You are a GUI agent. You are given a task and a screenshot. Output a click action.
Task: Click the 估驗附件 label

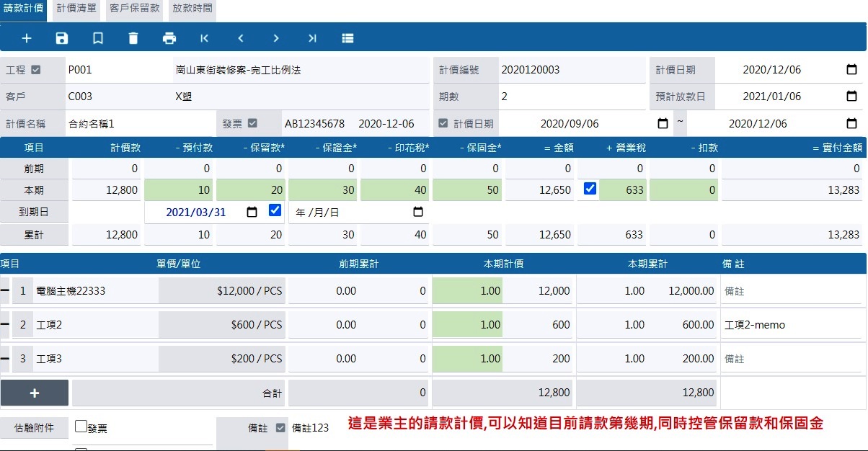coord(35,427)
